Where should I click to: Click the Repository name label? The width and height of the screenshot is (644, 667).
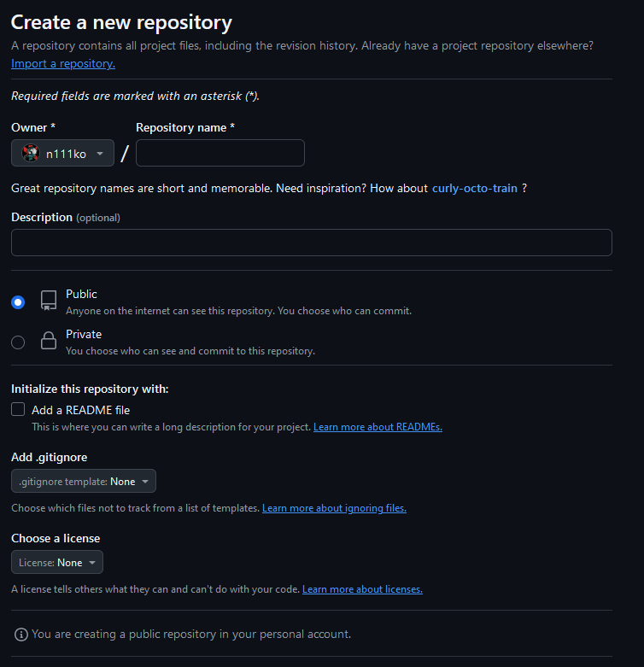tap(185, 127)
